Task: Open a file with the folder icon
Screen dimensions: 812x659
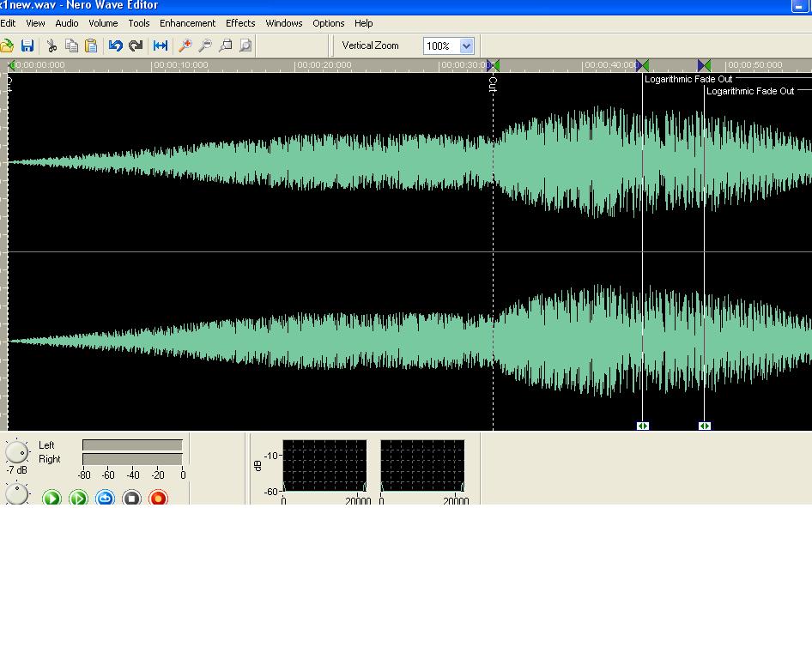Action: click(x=7, y=45)
